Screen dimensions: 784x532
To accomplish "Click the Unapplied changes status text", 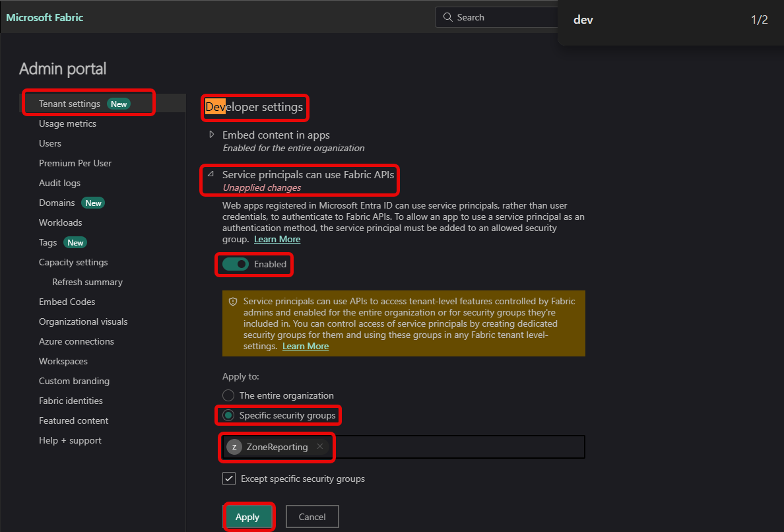I will click(x=261, y=187).
